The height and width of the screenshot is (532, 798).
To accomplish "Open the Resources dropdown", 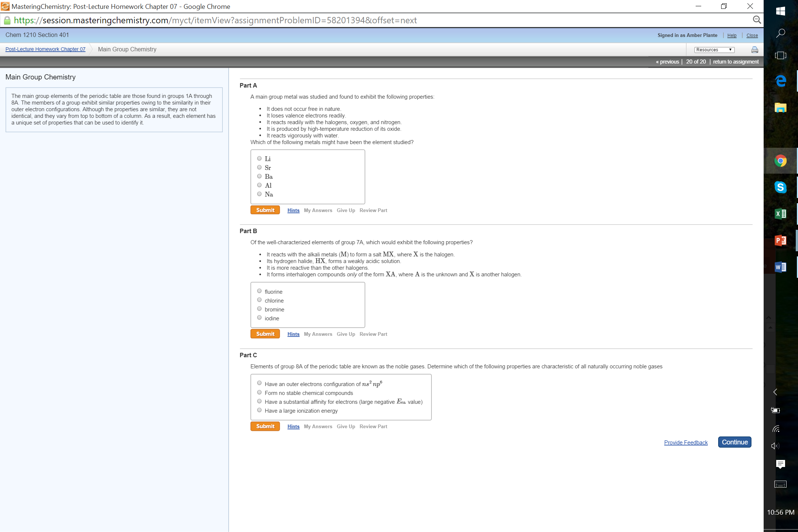I will coord(714,50).
